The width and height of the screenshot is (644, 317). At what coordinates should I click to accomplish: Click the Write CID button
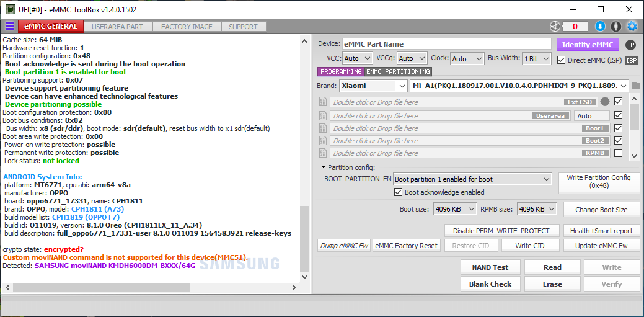coord(529,246)
